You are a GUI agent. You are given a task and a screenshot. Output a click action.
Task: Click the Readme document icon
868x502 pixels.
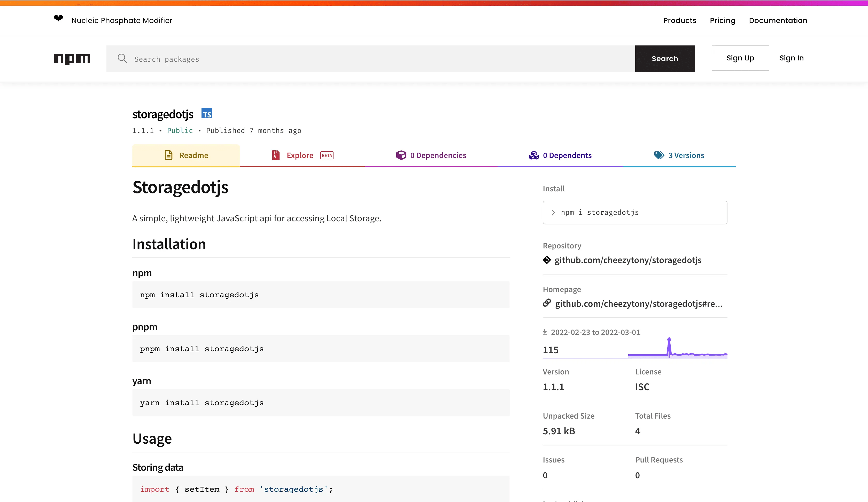tap(168, 155)
